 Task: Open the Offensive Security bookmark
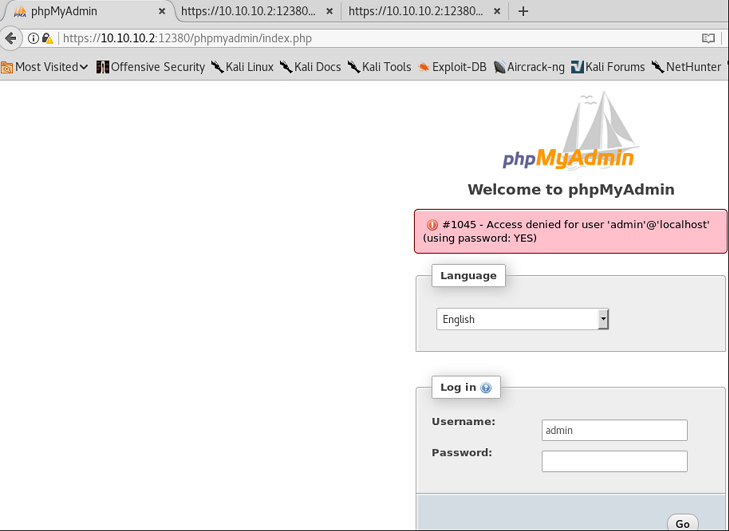point(150,67)
